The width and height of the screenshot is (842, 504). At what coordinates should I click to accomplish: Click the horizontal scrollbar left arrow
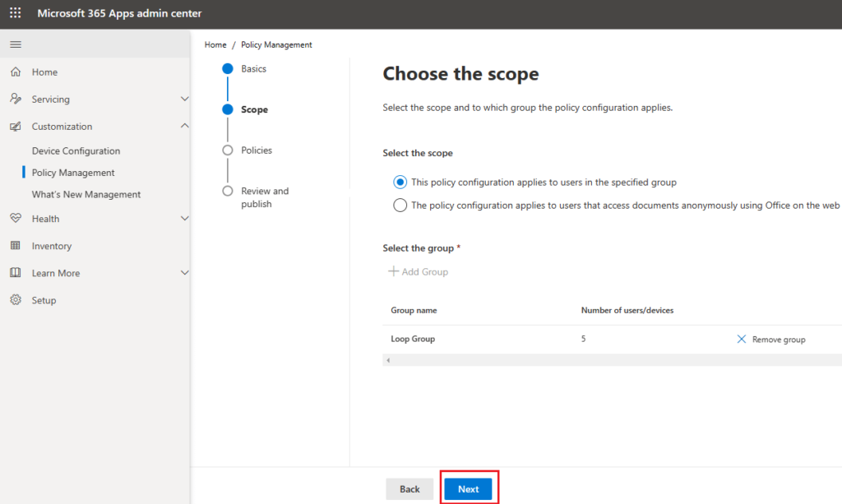pos(388,360)
